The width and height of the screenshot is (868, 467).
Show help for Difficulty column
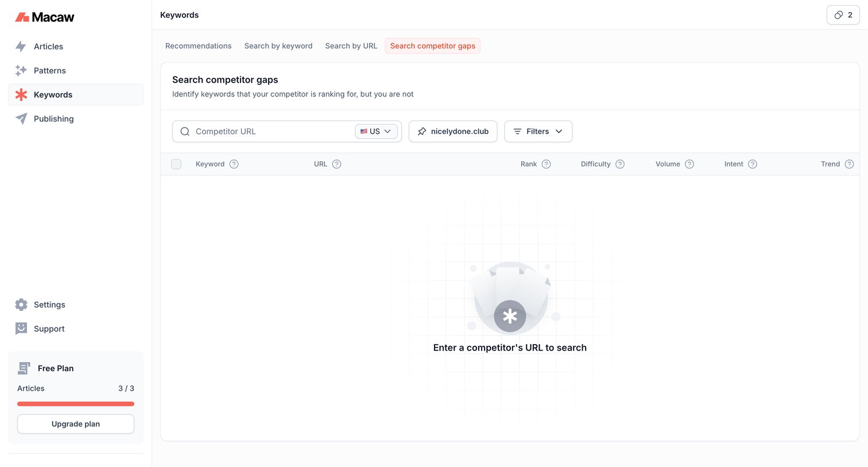(x=620, y=164)
